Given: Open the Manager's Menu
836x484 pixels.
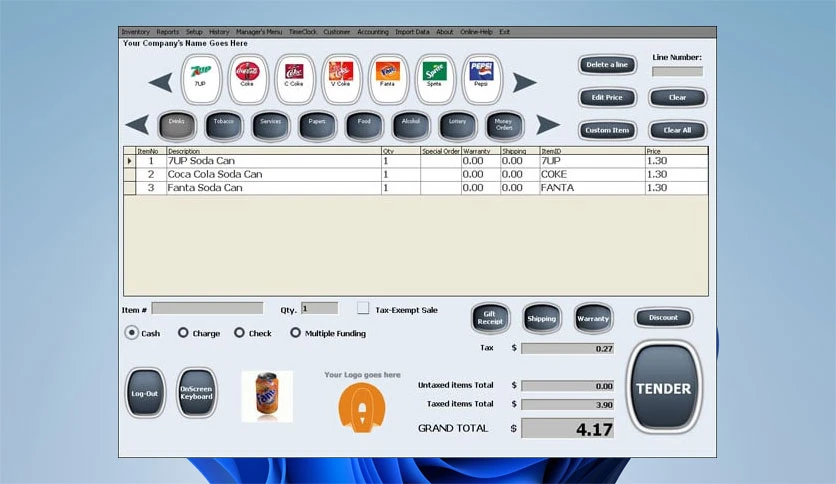Looking at the screenshot, I should click(259, 32).
